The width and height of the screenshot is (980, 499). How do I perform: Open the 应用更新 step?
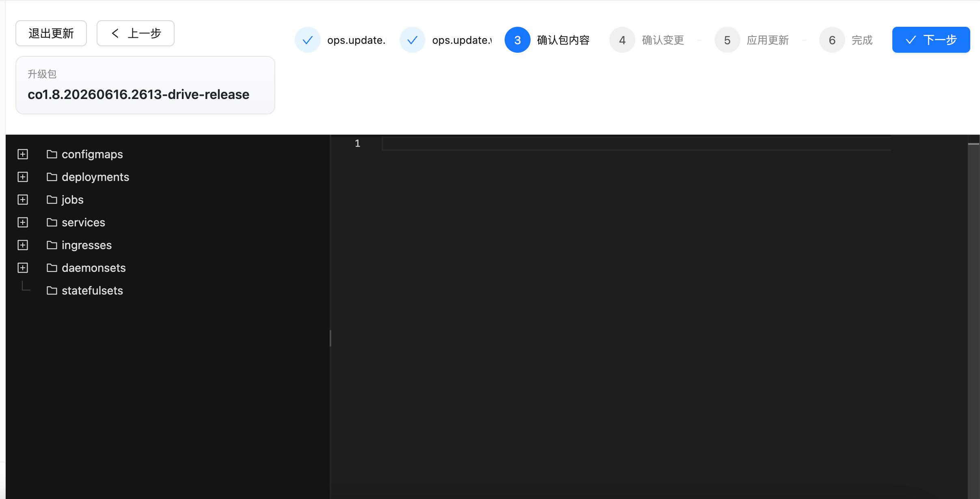[x=768, y=40]
